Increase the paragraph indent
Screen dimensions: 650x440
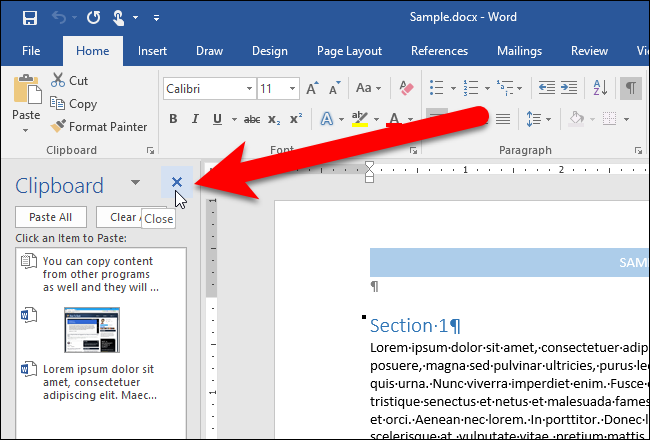pos(569,88)
